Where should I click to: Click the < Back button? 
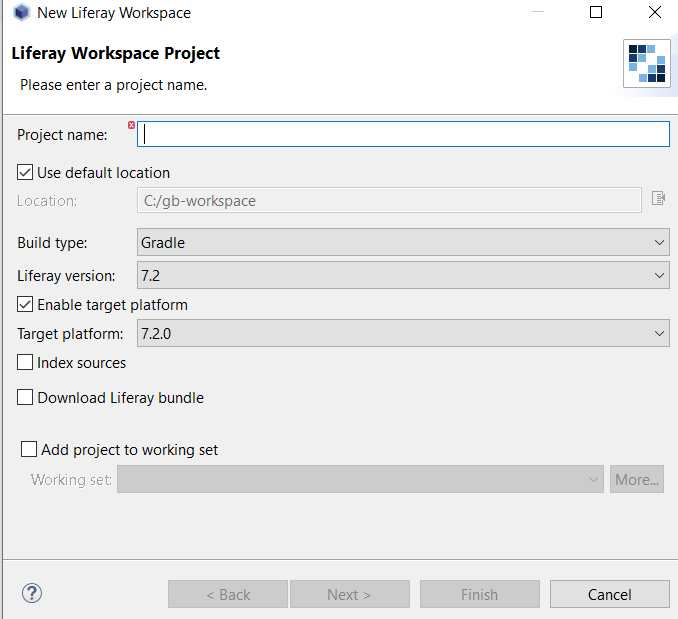(228, 594)
